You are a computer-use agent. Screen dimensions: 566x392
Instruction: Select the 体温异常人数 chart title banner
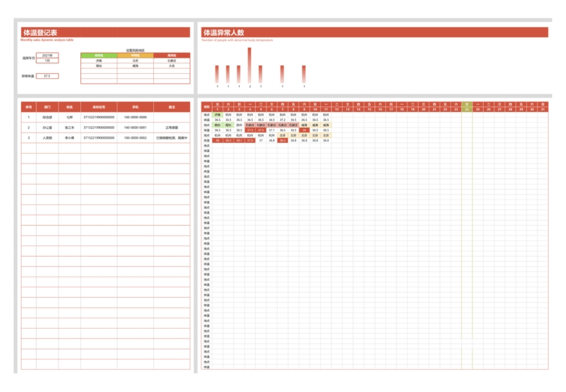coord(374,32)
